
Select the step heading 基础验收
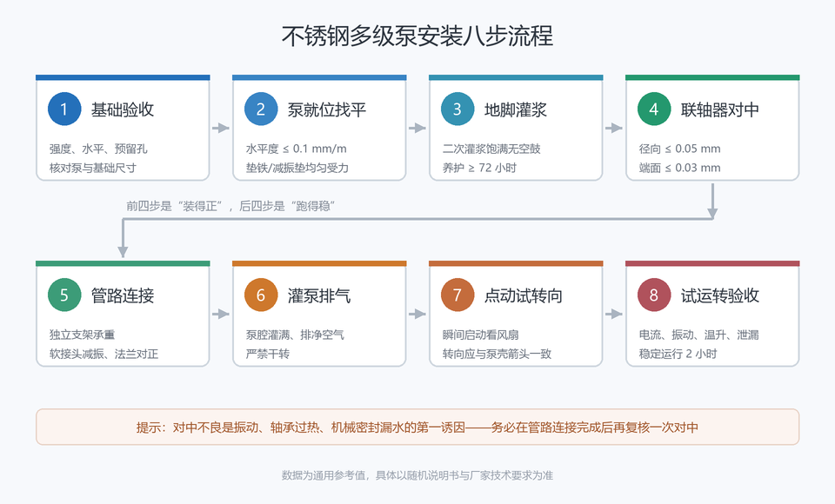pos(123,109)
